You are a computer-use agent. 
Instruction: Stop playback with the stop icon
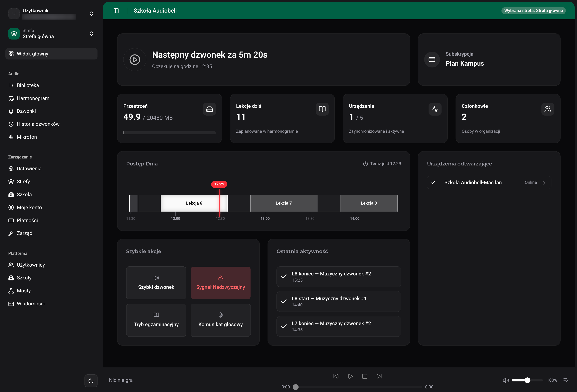pos(364,376)
